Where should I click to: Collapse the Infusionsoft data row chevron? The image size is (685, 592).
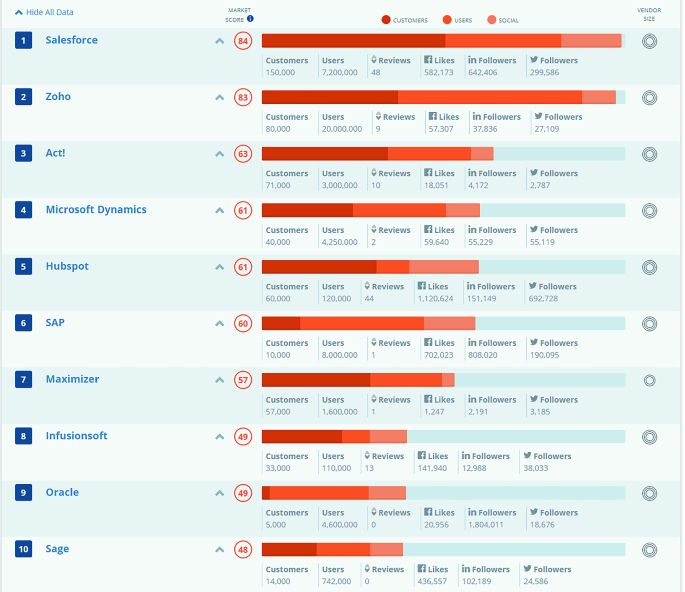pos(220,436)
